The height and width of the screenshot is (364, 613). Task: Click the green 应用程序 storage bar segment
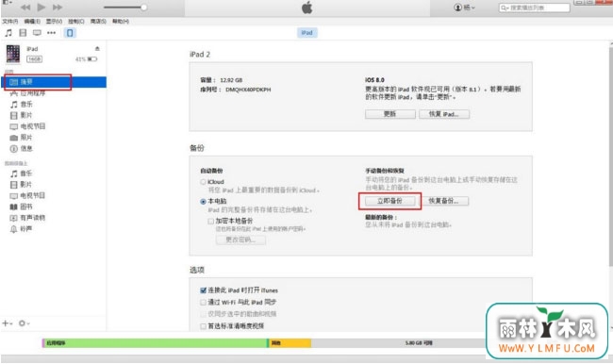(156, 343)
